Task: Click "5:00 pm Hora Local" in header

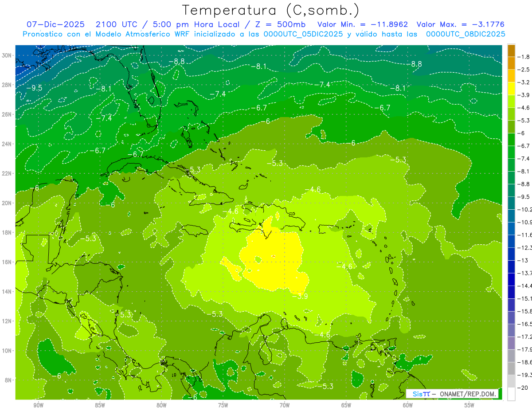Action: (x=197, y=24)
